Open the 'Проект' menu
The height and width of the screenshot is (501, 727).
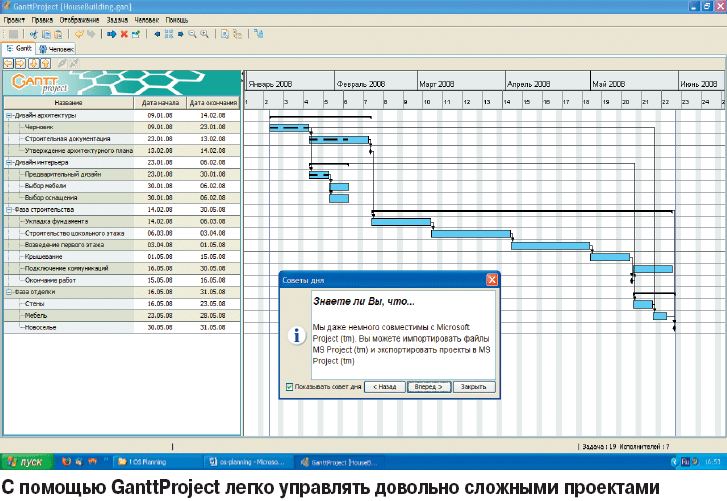point(14,19)
